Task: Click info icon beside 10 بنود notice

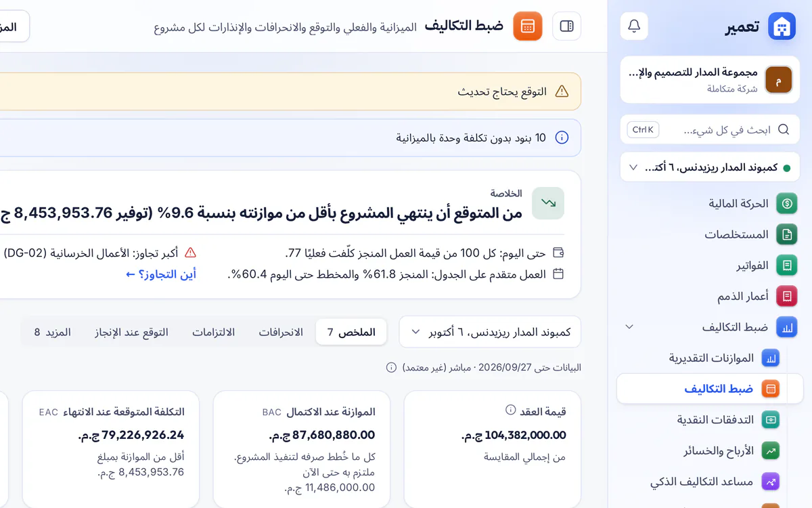Action: [x=562, y=137]
